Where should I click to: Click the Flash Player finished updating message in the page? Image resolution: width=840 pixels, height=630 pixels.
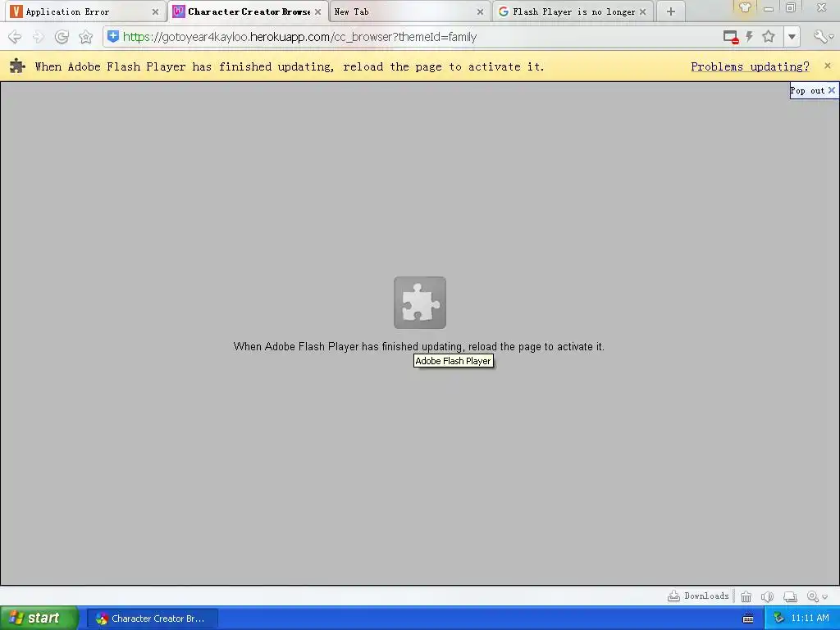[419, 347]
